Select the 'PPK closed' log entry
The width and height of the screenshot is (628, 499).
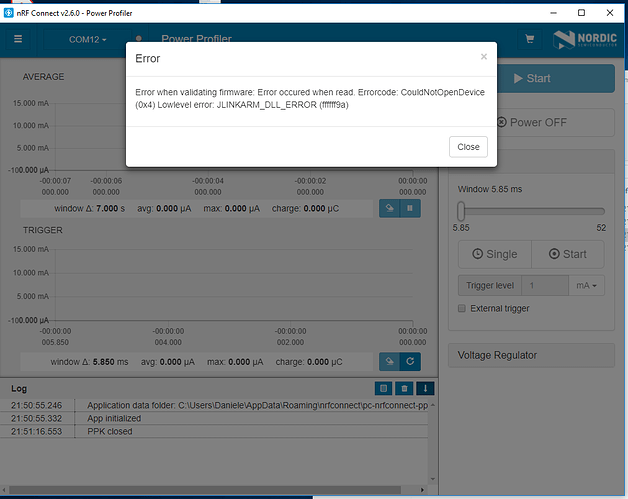[x=214, y=431]
